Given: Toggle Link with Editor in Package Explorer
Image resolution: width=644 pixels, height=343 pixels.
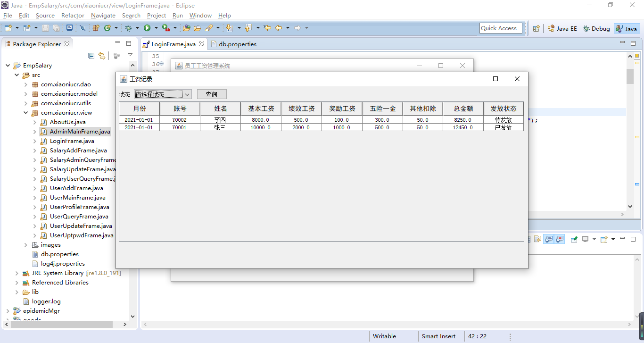Looking at the screenshot, I should (101, 56).
